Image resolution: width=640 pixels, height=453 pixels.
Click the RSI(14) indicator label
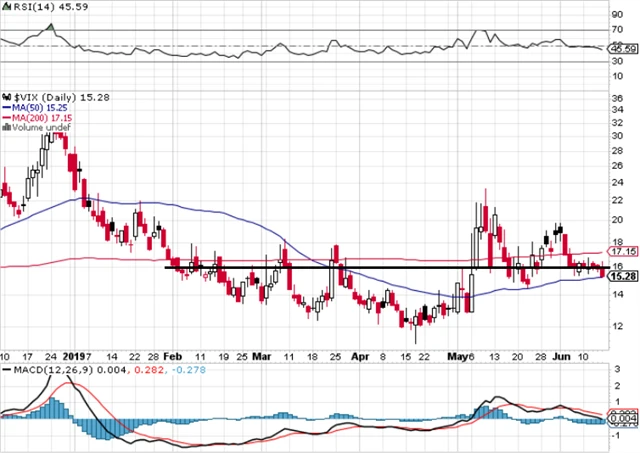(30, 8)
